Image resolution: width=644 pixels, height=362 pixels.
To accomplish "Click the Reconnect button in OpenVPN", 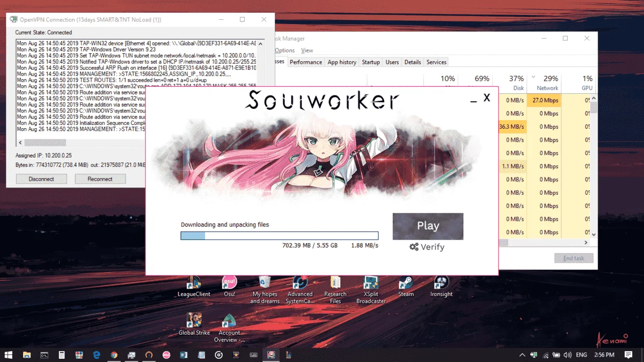I will pos(100,179).
